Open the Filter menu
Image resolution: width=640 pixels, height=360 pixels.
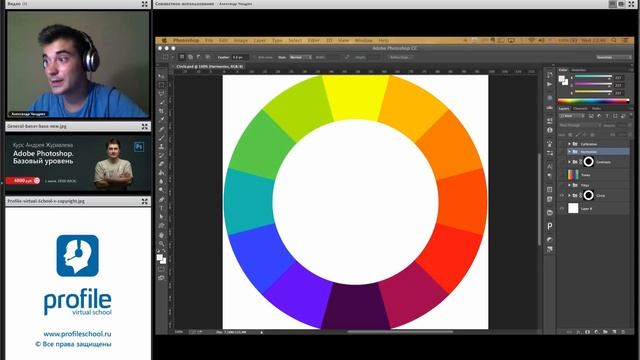[313, 40]
